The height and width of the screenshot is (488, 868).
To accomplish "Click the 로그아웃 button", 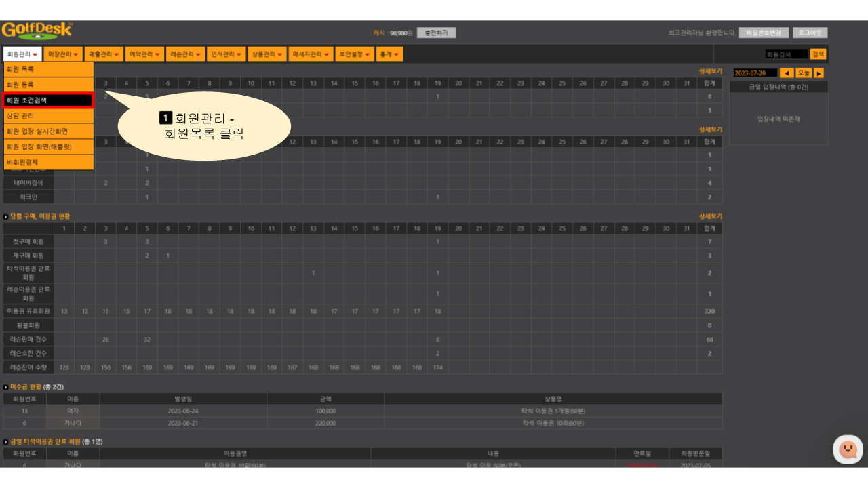I will [810, 33].
